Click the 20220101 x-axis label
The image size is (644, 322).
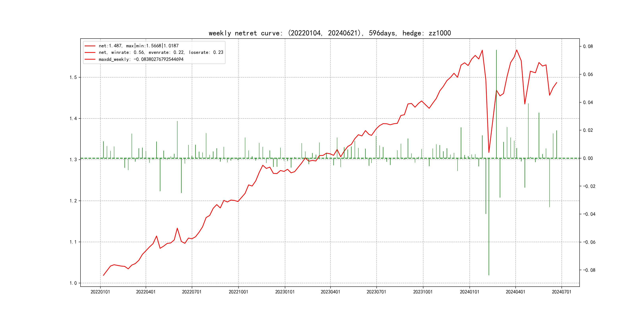(x=100, y=292)
